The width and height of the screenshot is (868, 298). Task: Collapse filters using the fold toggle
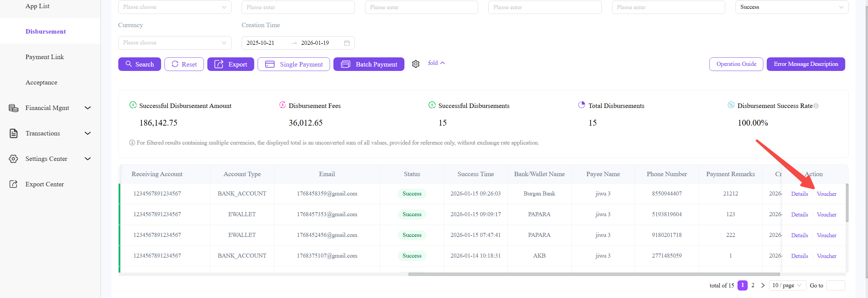[x=436, y=63]
